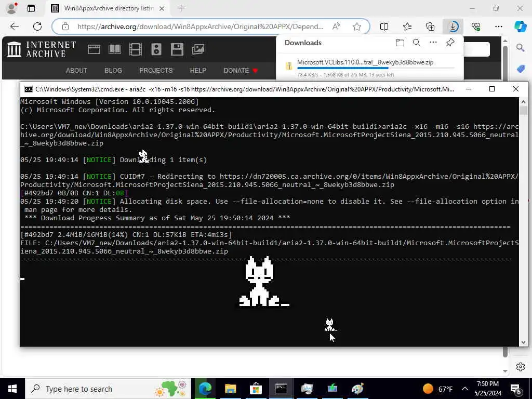Viewport: 532px width, 399px height.
Task: Click the cmd.exe window title bar
Action: [x=244, y=89]
